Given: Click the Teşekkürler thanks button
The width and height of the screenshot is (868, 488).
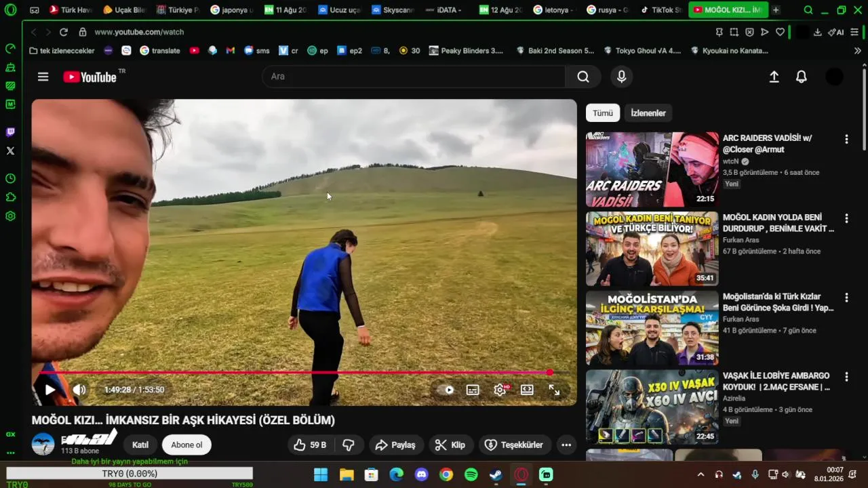Looking at the screenshot, I should [515, 445].
